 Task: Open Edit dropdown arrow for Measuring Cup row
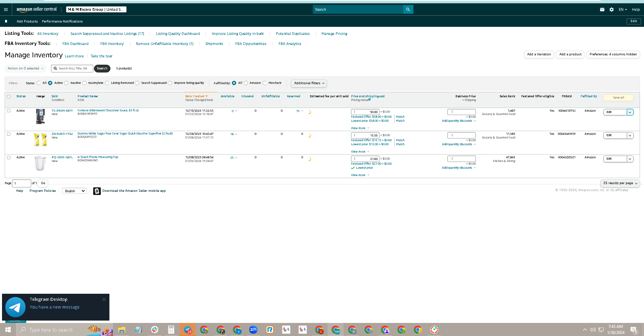coord(630,159)
